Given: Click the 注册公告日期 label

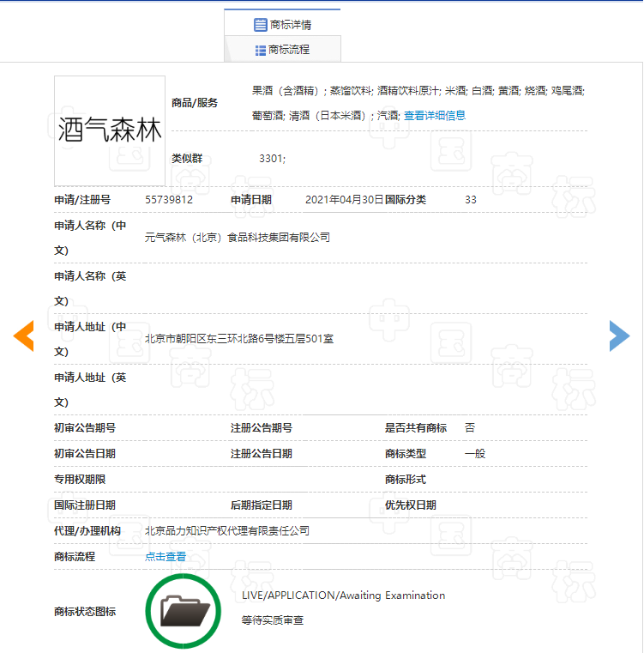Looking at the screenshot, I should 262,454.
